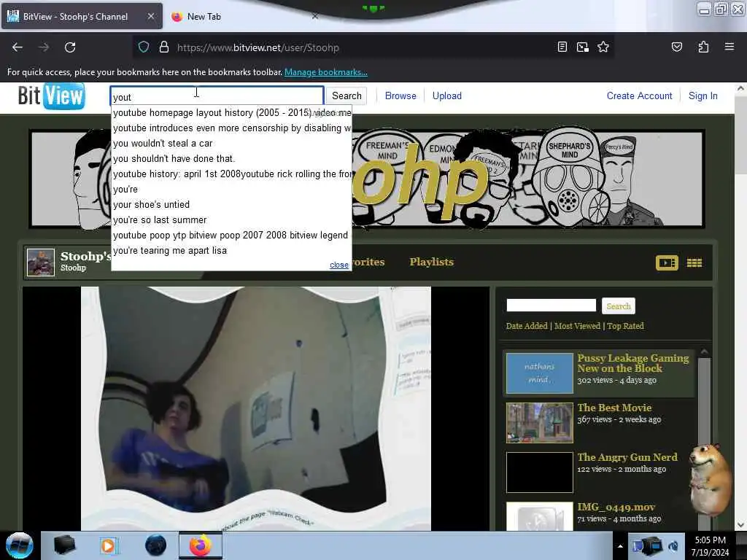The width and height of the screenshot is (747, 560).
Task: Select the BitView - Stoohp's Channel tab
Action: point(82,16)
